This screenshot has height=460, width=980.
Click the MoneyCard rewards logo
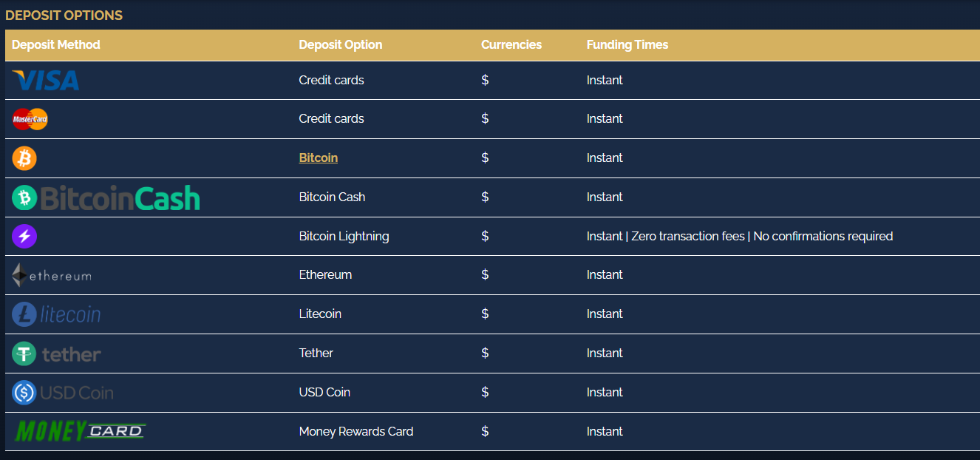[x=79, y=430]
